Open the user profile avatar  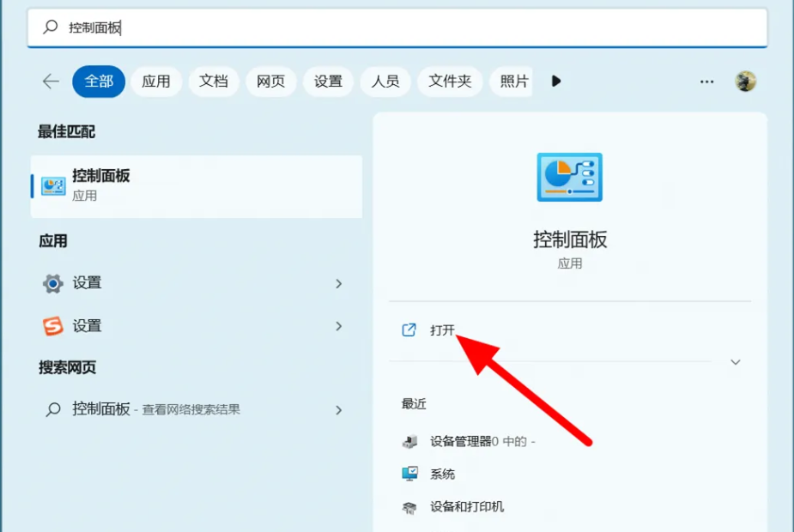click(745, 82)
